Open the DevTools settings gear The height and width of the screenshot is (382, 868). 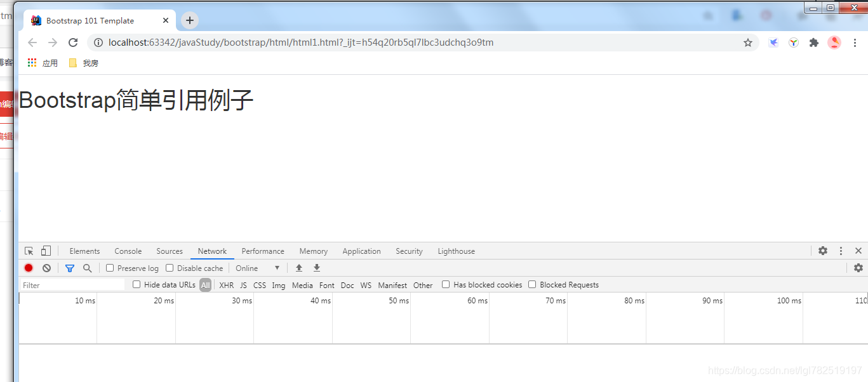point(823,251)
